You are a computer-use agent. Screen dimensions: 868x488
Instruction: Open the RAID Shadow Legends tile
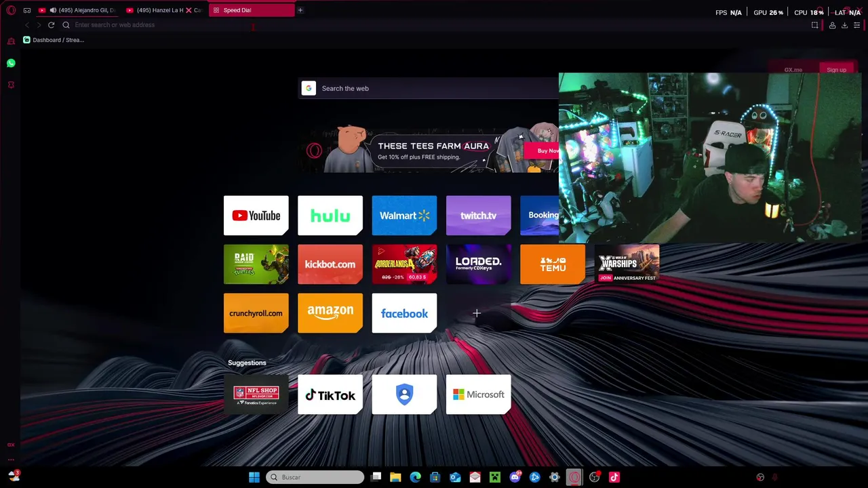pos(256,264)
